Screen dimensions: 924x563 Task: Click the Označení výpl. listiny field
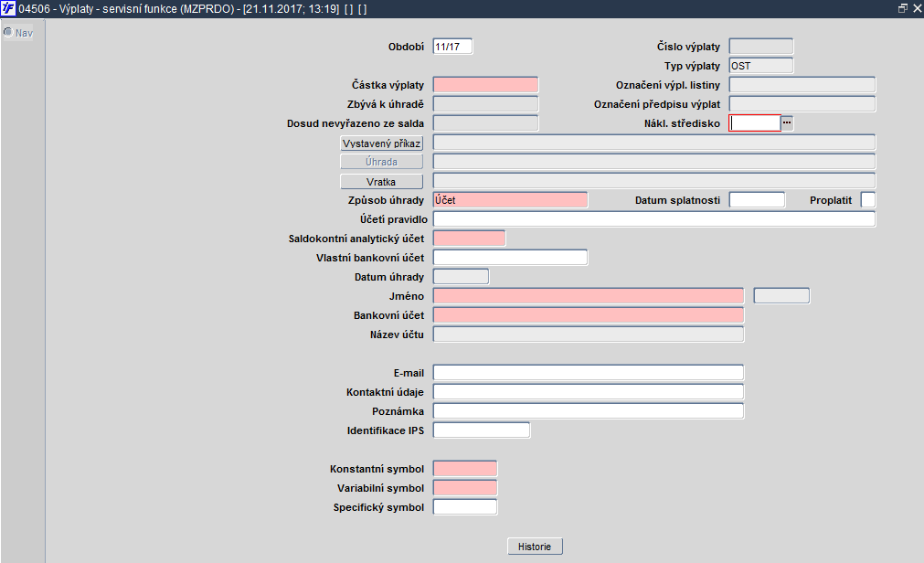pyautogui.click(x=802, y=85)
